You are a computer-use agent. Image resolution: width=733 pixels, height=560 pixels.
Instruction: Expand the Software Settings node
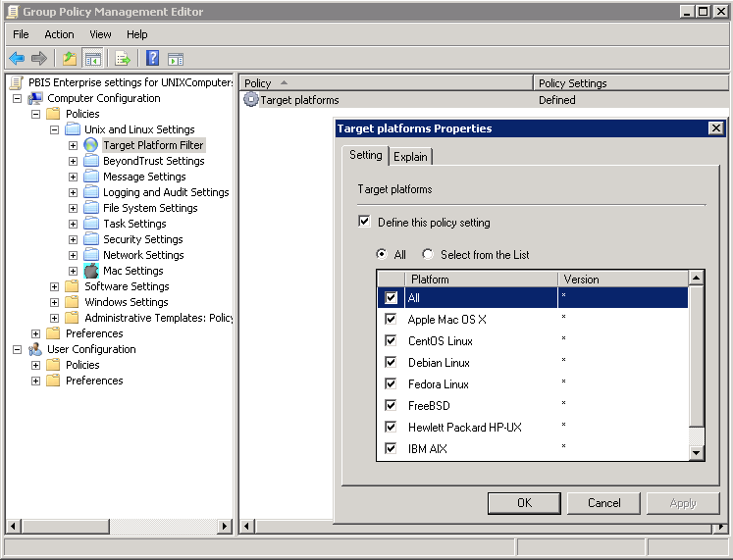point(54,286)
